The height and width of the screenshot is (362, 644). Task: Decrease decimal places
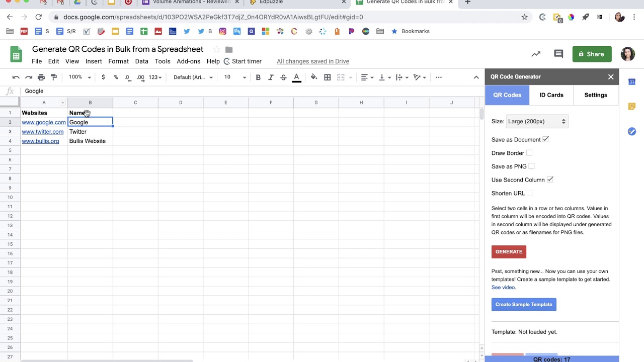pyautogui.click(x=128, y=77)
